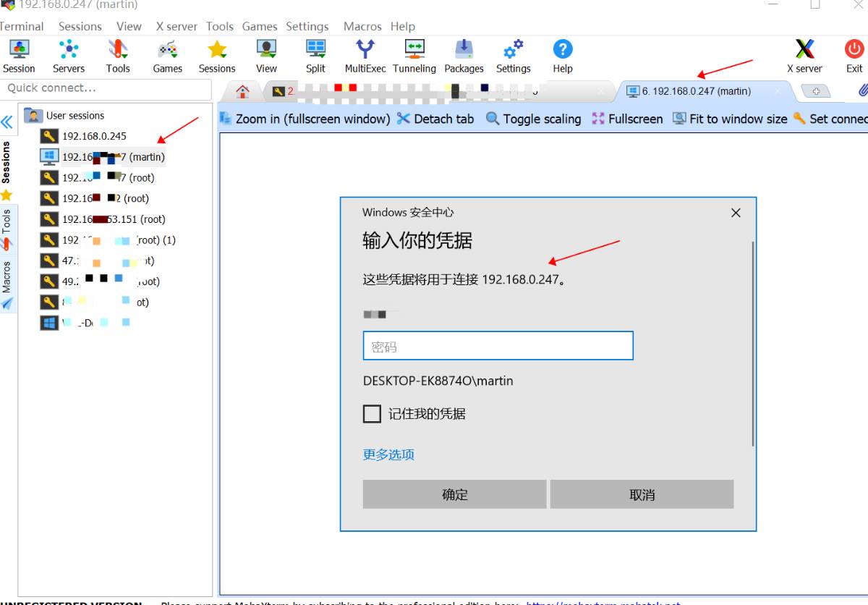The image size is (868, 605).
Task: Open the Session toolbar icon
Action: click(x=19, y=56)
